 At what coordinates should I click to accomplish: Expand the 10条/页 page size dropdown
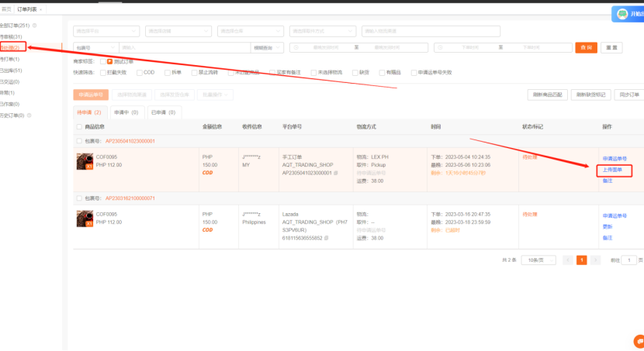(x=538, y=260)
